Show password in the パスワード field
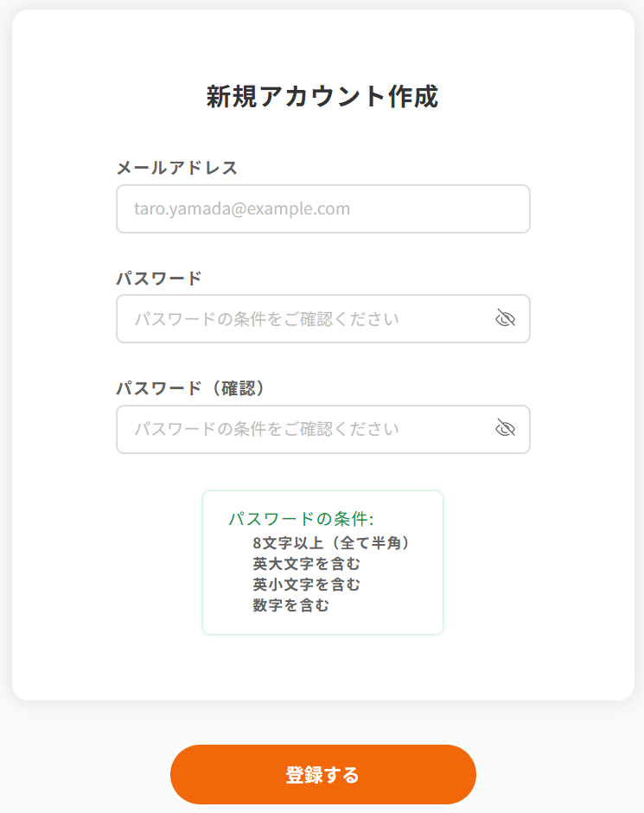The width and height of the screenshot is (644, 813). pyautogui.click(x=505, y=318)
